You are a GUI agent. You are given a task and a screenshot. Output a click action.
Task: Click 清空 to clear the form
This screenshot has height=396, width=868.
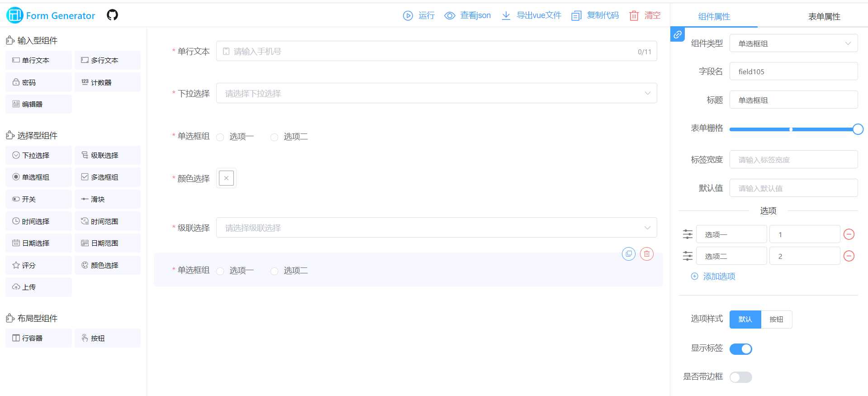pos(645,15)
